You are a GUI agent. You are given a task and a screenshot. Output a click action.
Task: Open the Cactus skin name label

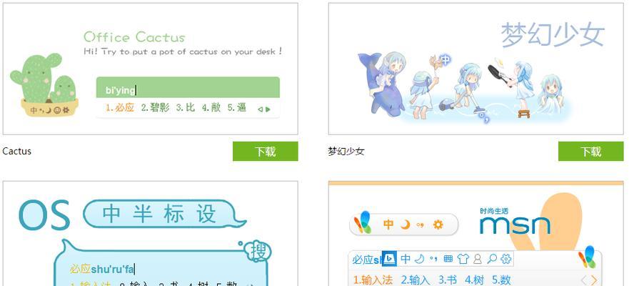[x=17, y=151]
